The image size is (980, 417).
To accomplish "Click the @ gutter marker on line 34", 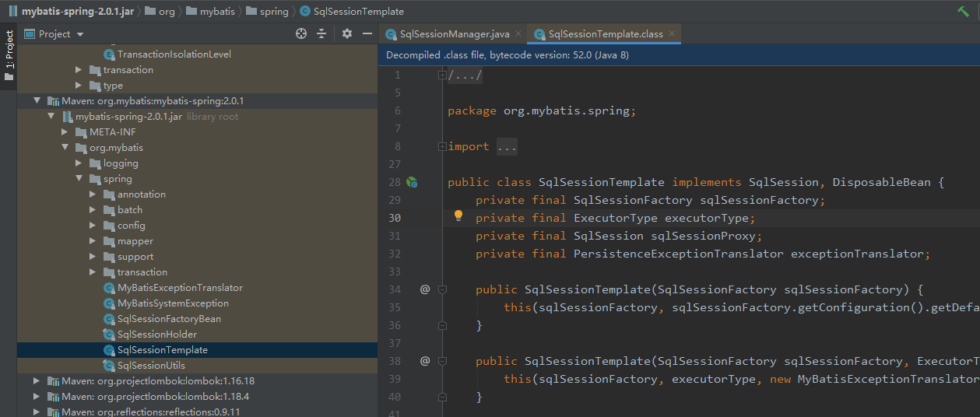I will pyautogui.click(x=425, y=289).
